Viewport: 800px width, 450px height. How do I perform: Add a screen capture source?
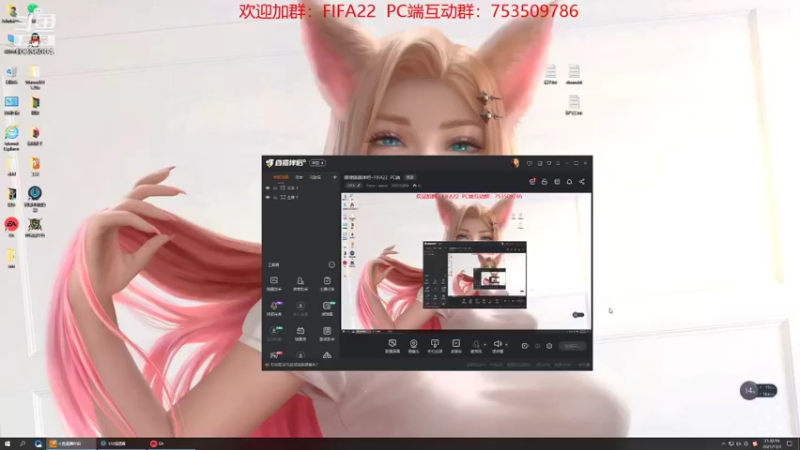[392, 346]
